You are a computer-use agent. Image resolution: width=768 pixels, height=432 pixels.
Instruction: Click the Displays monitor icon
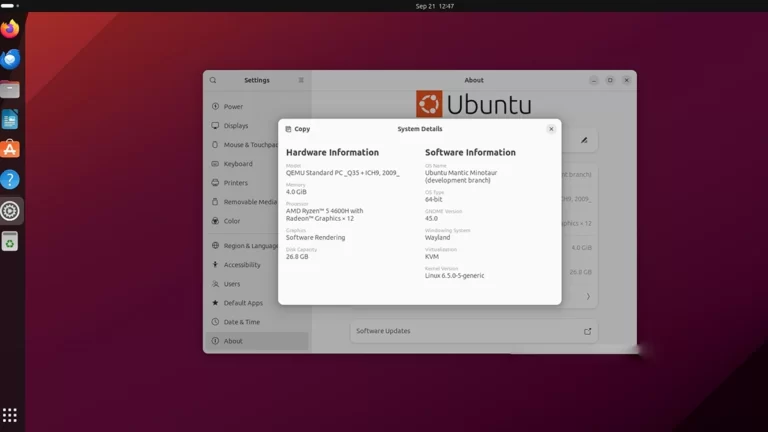[215, 125]
